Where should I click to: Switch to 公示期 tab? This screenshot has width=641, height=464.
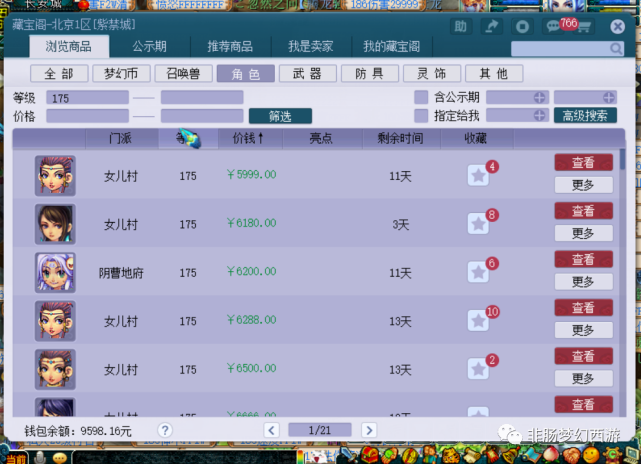coord(150,46)
